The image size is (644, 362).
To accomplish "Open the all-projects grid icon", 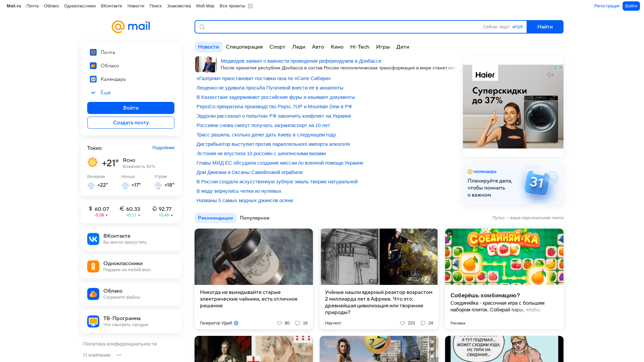I will (x=250, y=6).
